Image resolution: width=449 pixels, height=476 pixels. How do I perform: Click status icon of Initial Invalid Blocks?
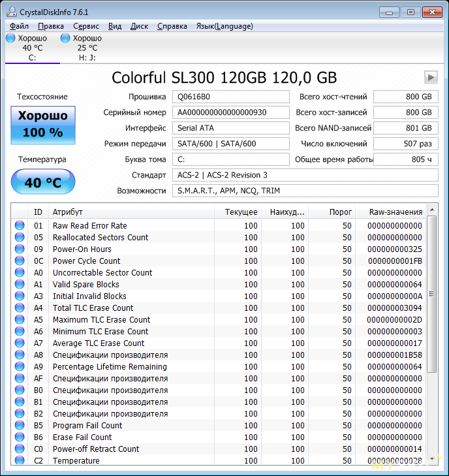tap(20, 296)
